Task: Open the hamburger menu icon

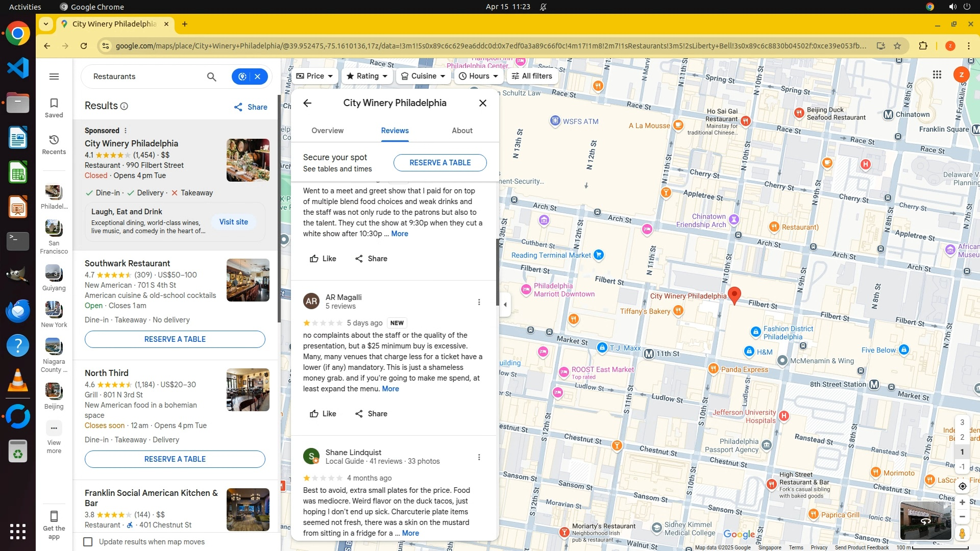Action: (54, 77)
